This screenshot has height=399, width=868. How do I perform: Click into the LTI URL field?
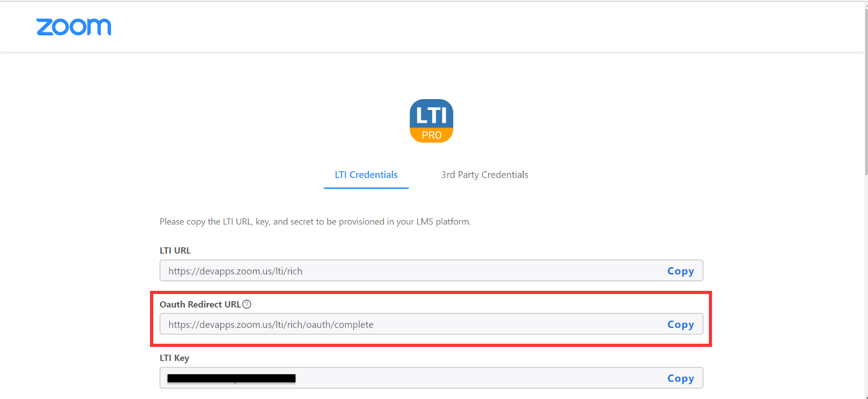click(x=431, y=271)
